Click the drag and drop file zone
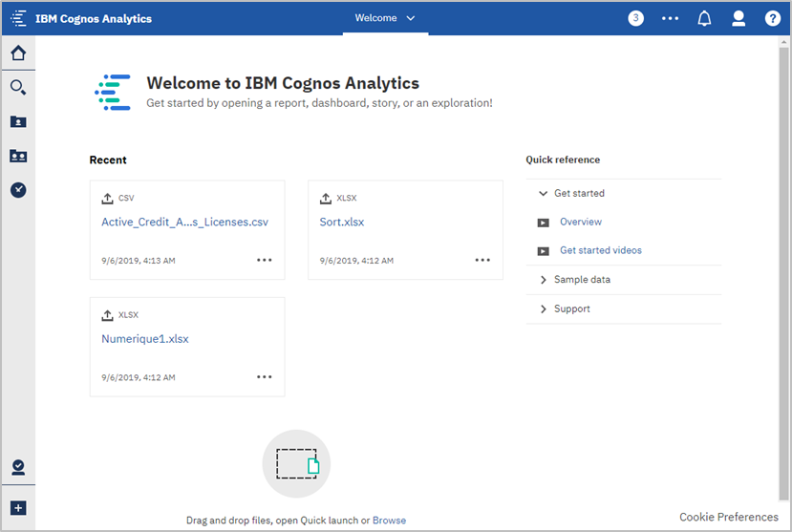 296,464
